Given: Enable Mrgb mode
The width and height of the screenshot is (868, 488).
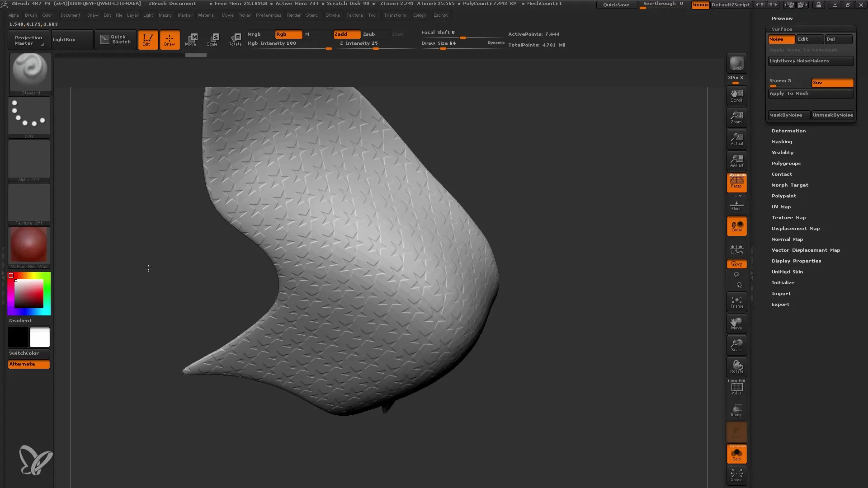Looking at the screenshot, I should point(260,34).
